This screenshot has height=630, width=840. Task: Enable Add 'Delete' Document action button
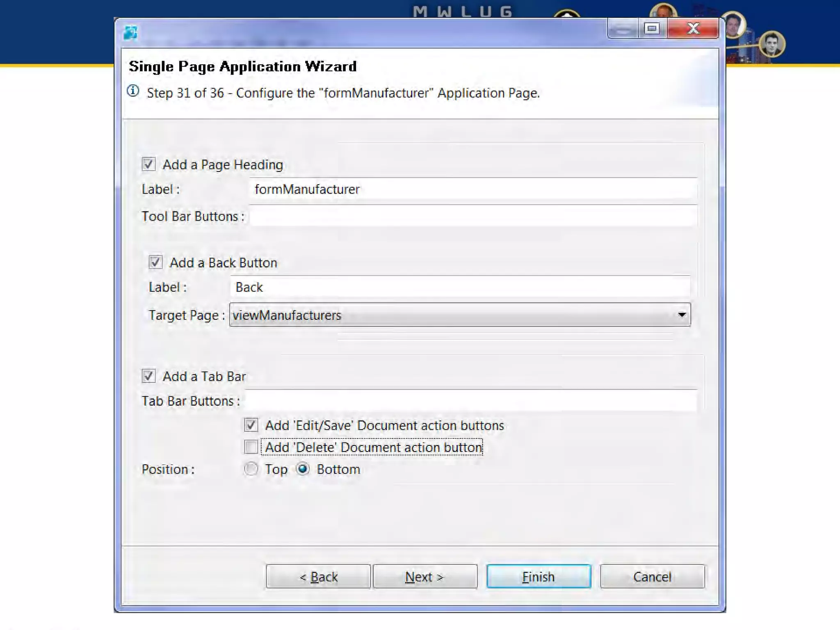(x=251, y=447)
